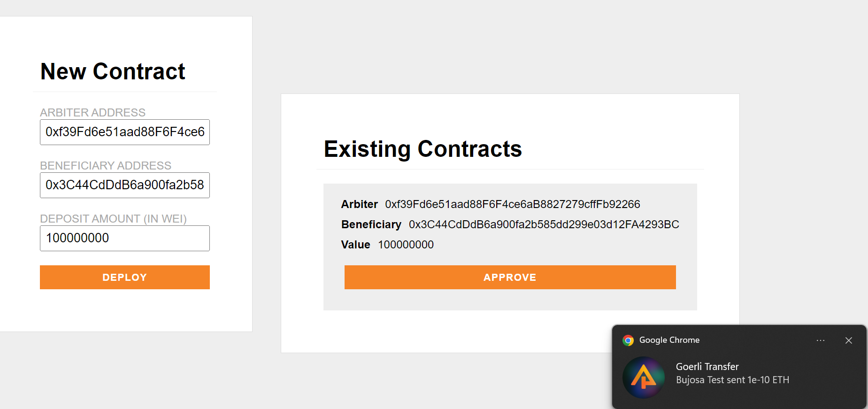Click the Value 100000000 text in the contract
This screenshot has height=409, width=868.
tap(406, 245)
